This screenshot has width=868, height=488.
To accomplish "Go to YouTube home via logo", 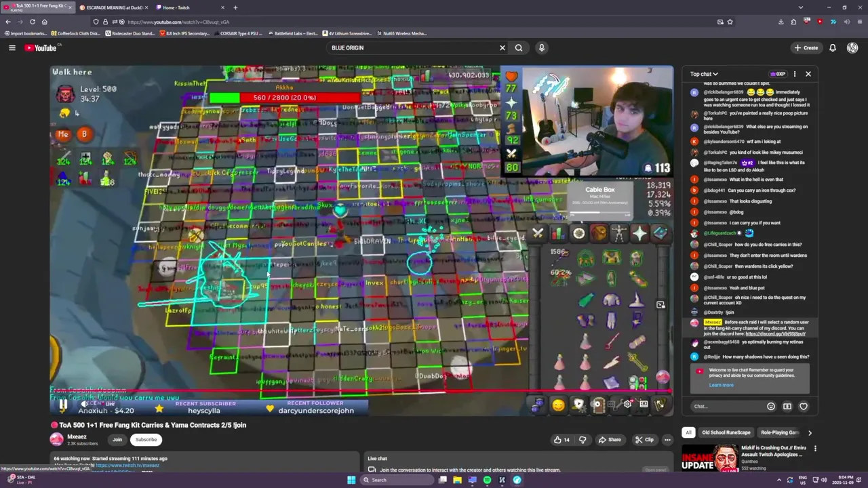I will coord(41,47).
